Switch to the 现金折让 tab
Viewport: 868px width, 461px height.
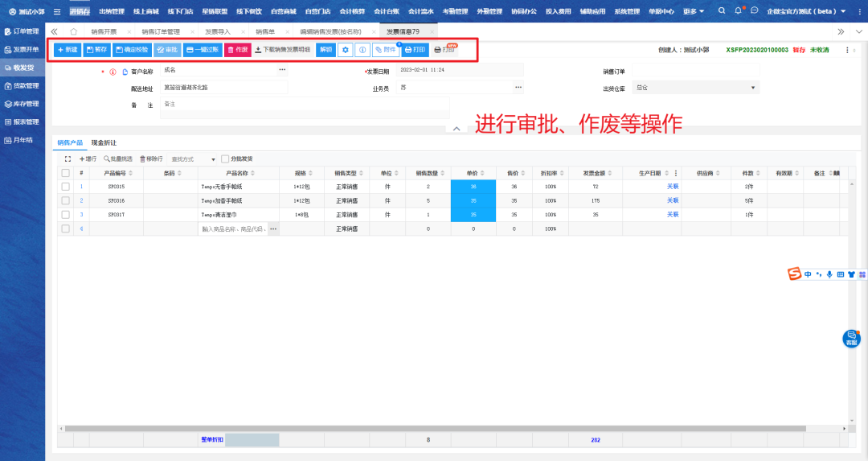pos(104,142)
